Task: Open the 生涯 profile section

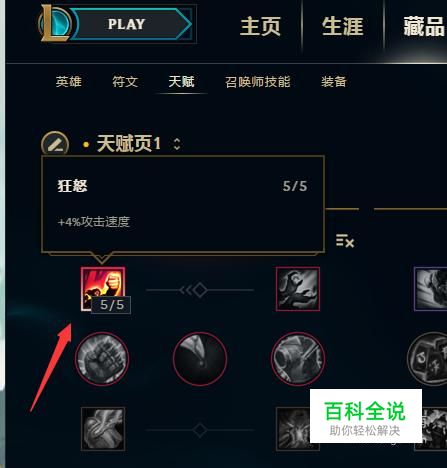Action: 343,26
